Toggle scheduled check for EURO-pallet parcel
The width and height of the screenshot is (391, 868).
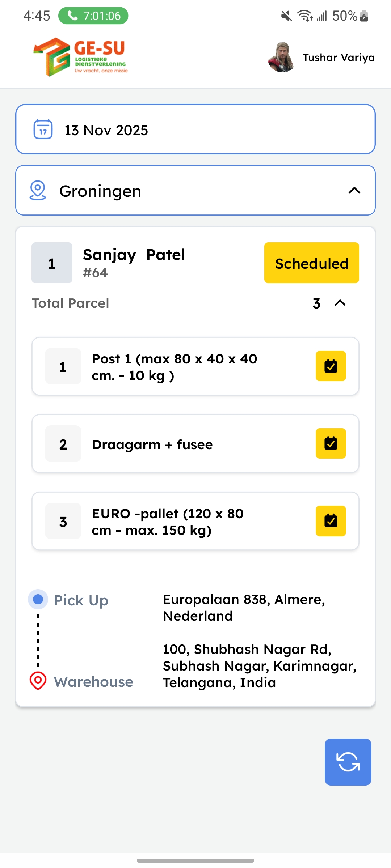tap(331, 521)
